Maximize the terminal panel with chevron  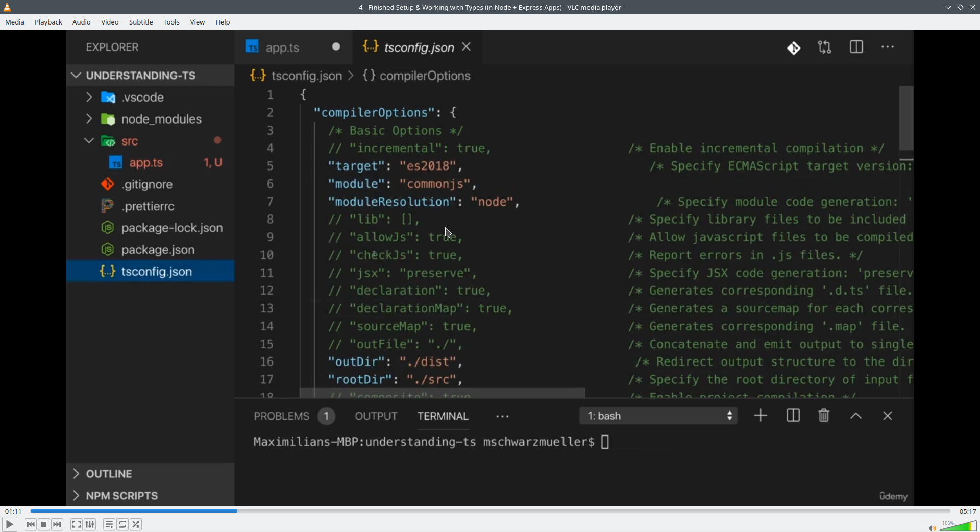[856, 416]
